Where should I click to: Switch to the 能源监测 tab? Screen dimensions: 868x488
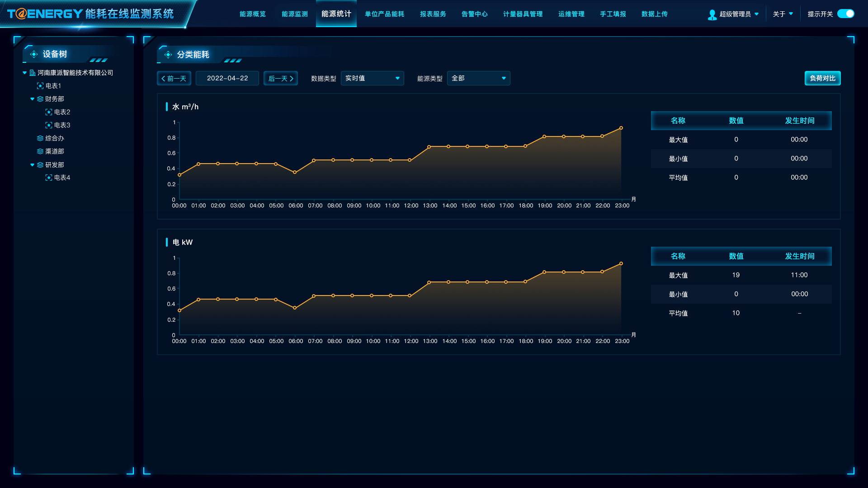click(294, 14)
